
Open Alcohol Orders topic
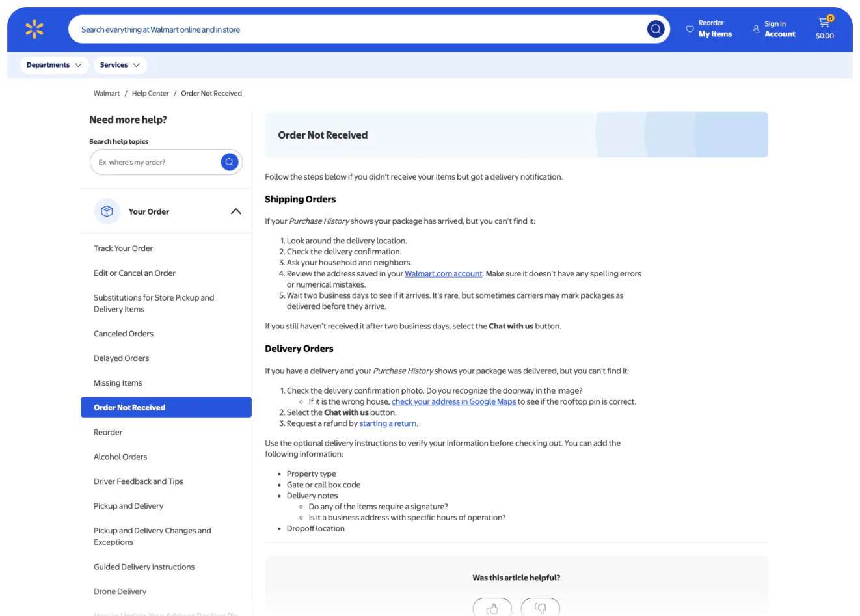click(120, 457)
